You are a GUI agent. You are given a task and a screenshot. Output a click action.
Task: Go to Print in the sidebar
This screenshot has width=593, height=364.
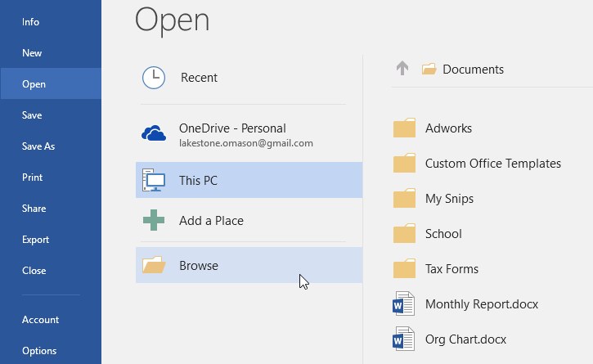33,178
